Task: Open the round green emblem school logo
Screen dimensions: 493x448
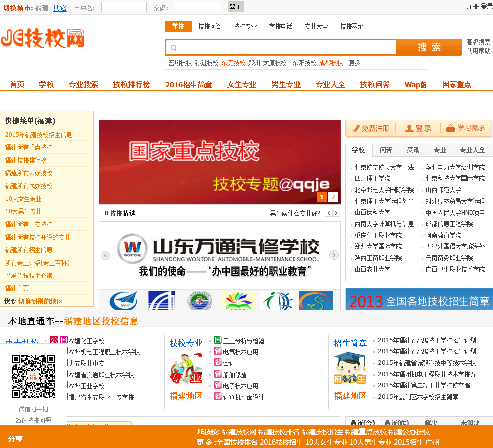Action: tap(200, 301)
